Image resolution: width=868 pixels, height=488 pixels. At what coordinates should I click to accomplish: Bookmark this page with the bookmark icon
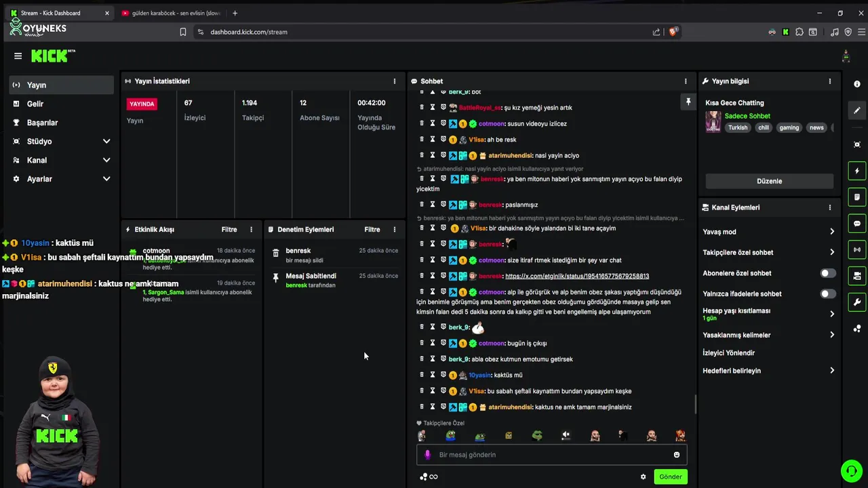183,32
